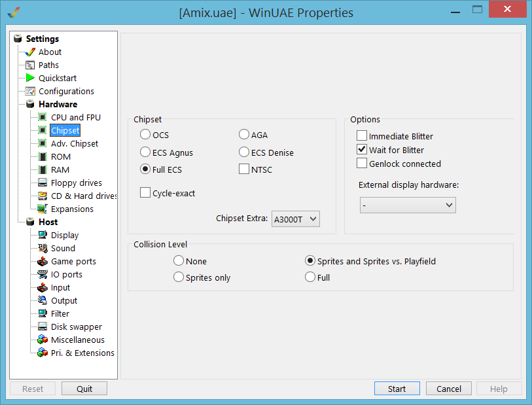Select the OCS chipset radio button
This screenshot has width=532, height=405.
[x=145, y=134]
